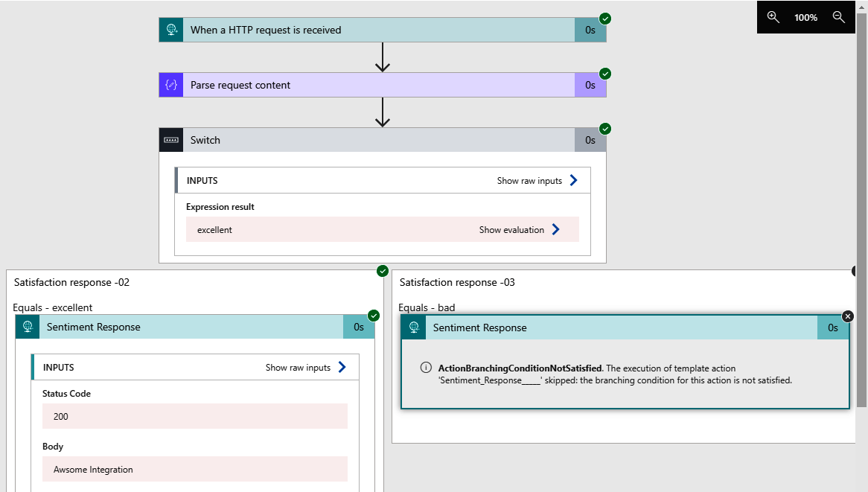Screen dimensions: 868x492
Task: Click the 0s duration on Switch
Action: [x=590, y=140]
